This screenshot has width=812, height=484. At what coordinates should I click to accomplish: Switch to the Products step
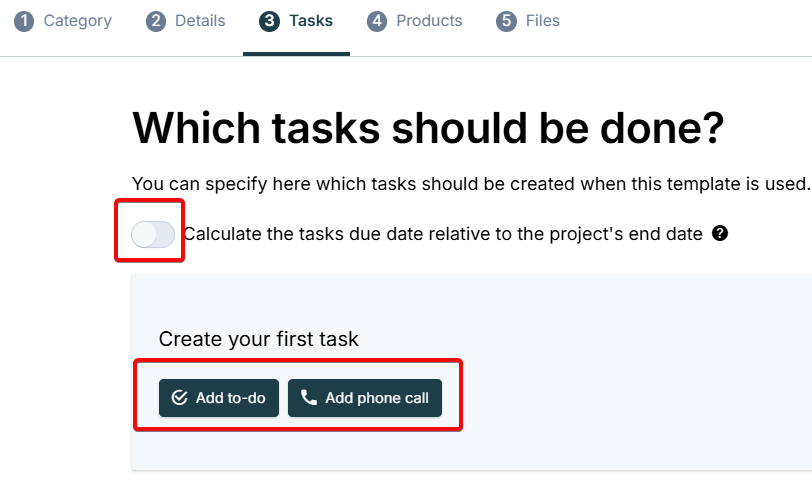pyautogui.click(x=414, y=21)
